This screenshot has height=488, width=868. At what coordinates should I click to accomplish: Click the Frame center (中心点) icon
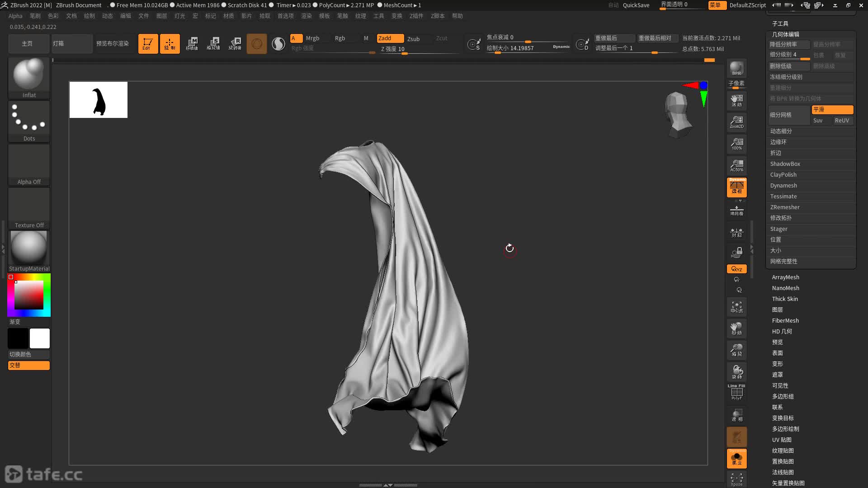[x=736, y=307]
